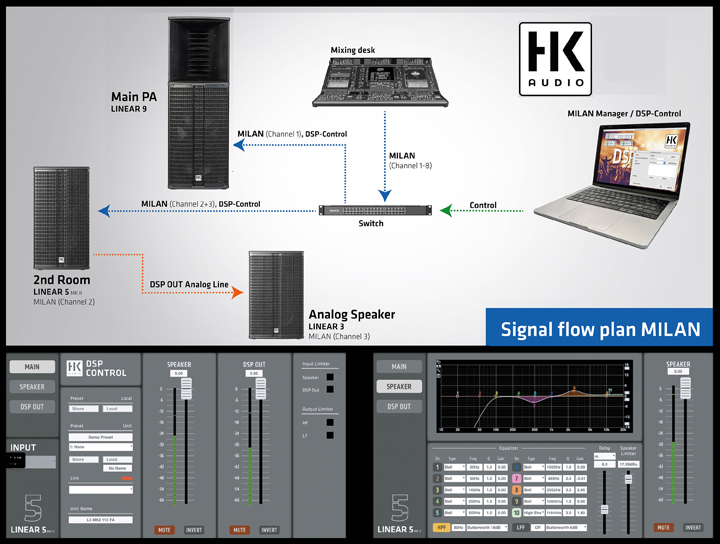Toggle EQ band 10 green button

(x=517, y=512)
